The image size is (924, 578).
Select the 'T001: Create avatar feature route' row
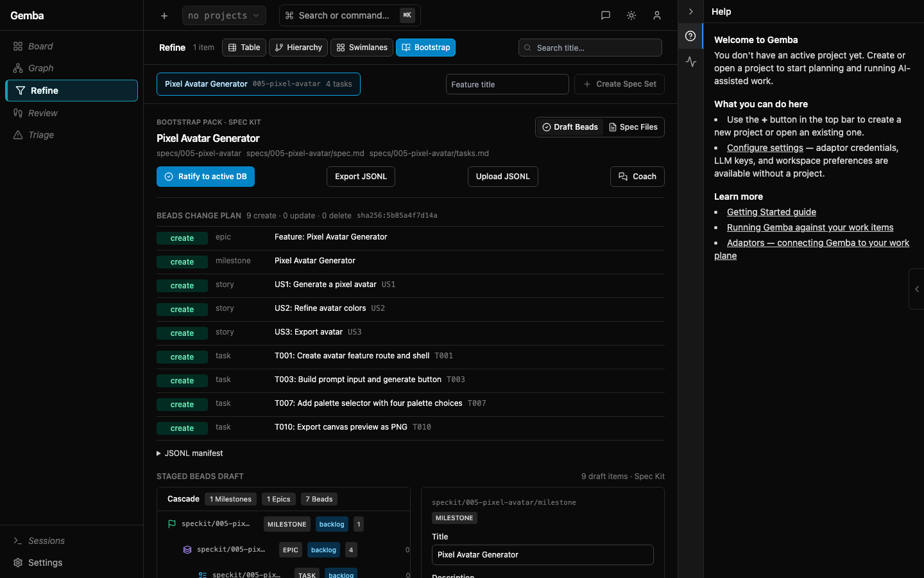(x=411, y=356)
